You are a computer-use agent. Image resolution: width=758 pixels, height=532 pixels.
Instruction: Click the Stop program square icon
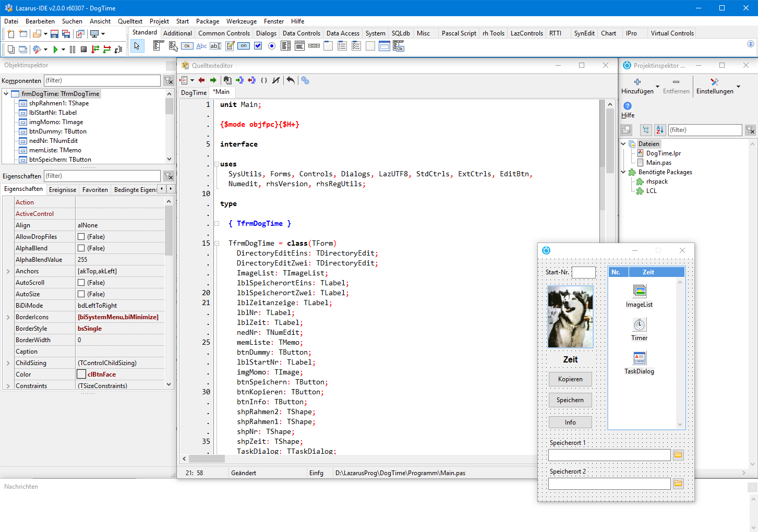[x=83, y=50]
